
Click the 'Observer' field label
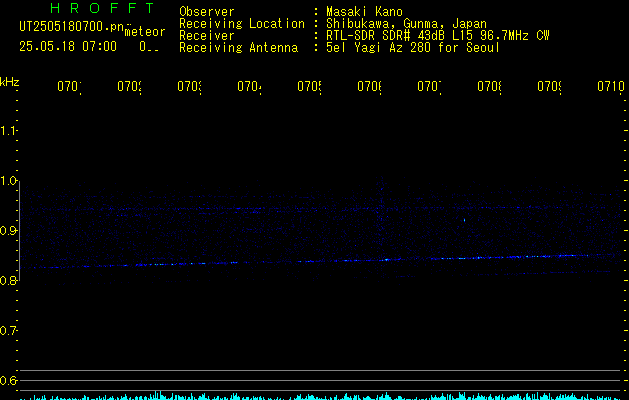pos(207,12)
